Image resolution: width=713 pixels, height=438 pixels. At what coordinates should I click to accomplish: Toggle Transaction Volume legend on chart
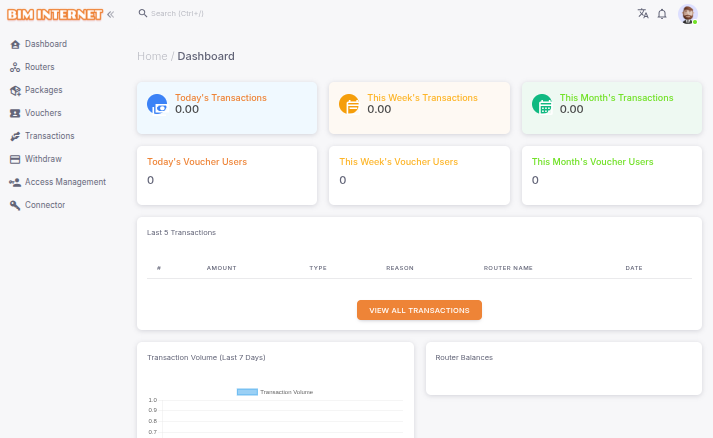(275, 392)
